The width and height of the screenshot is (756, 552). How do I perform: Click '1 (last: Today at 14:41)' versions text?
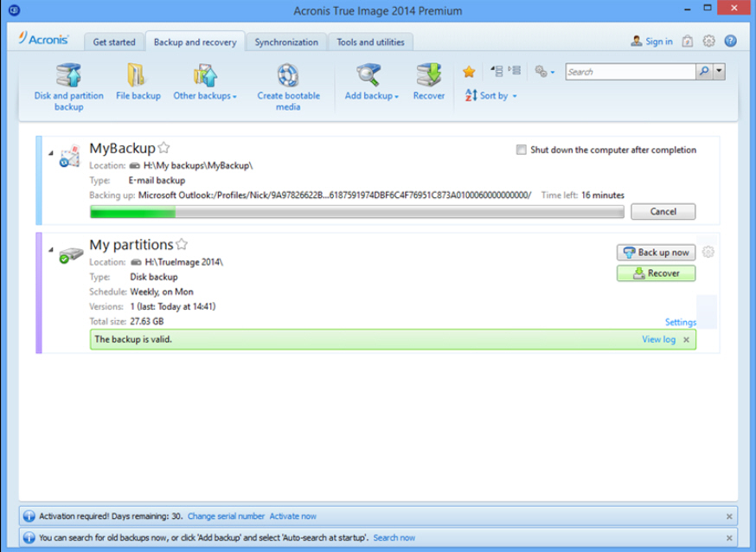tap(173, 306)
